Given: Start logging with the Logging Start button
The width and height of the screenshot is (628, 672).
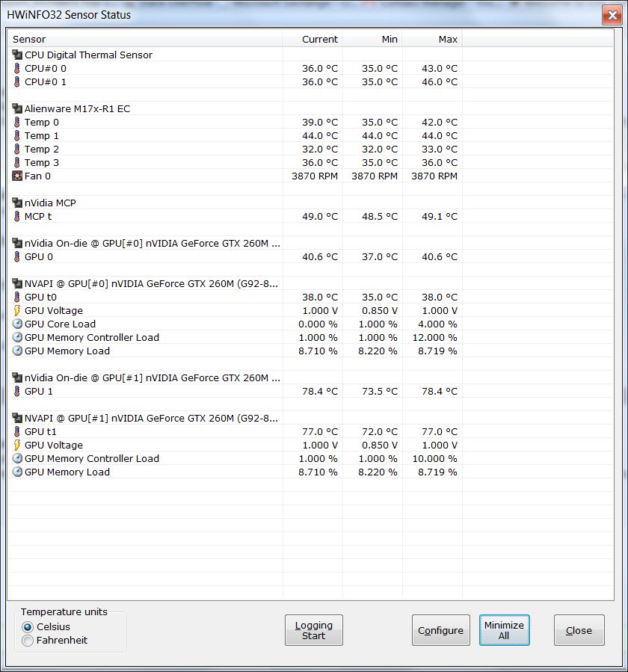Looking at the screenshot, I should pyautogui.click(x=314, y=630).
